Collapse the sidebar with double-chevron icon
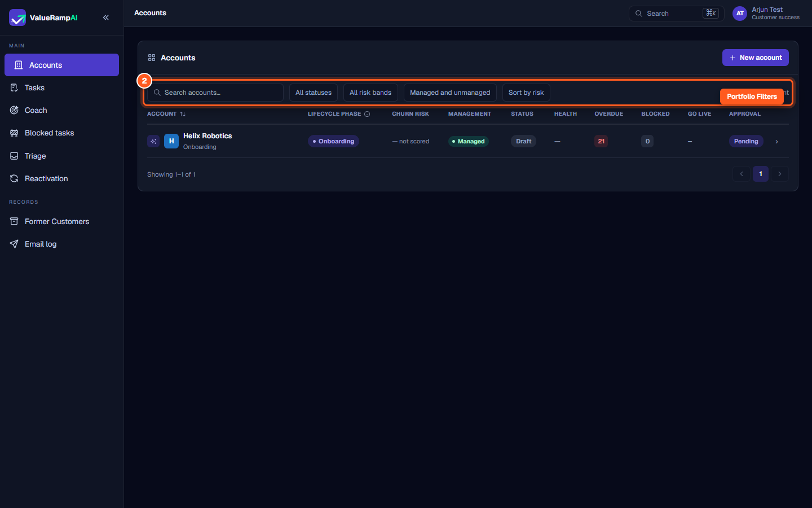Screen dimensions: 812x508 click(106, 17)
